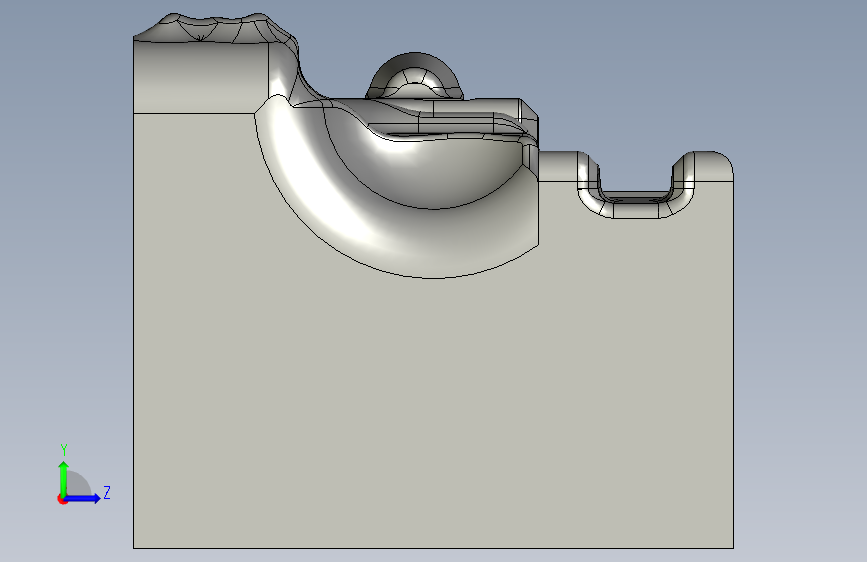Click the 'Y' axis label
This screenshot has width=867, height=562.
click(64, 449)
